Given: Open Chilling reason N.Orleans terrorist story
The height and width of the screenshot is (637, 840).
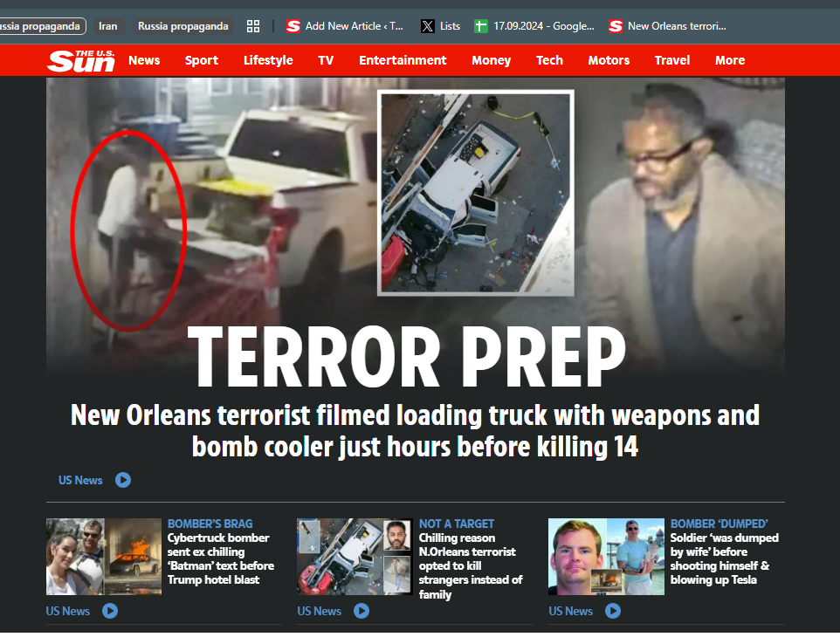Looking at the screenshot, I should 471,566.
